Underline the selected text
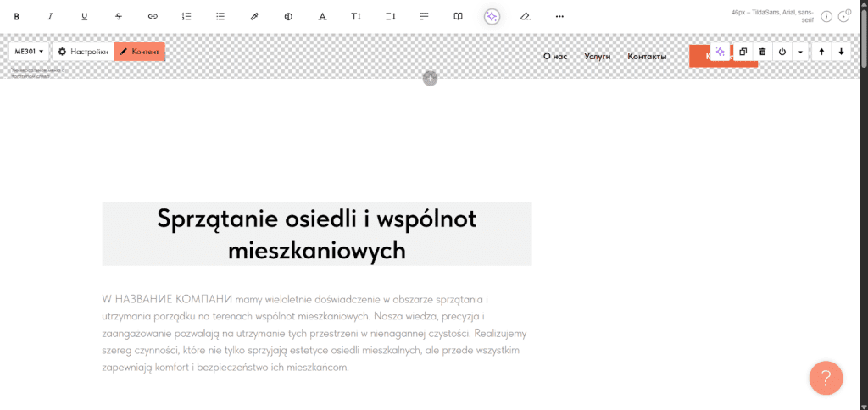 [x=85, y=17]
